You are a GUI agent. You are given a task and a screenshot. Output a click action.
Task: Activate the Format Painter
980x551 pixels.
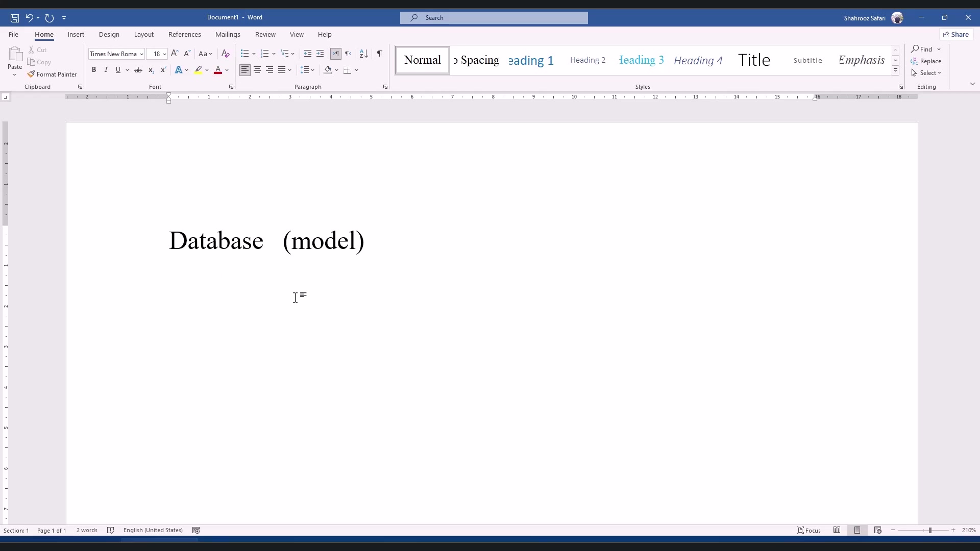click(52, 74)
